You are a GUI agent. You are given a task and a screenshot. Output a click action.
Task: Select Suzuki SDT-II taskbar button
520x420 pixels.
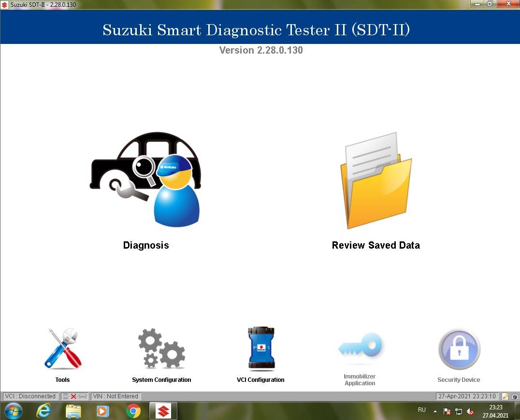163,411
